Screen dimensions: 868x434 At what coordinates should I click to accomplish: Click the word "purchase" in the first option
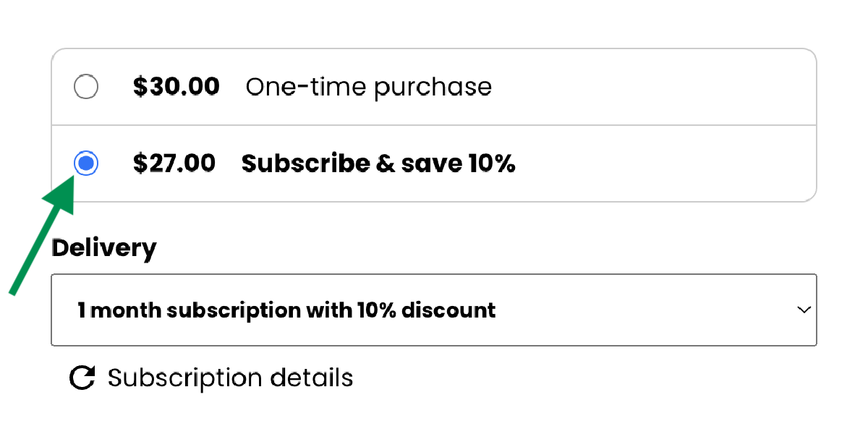433,88
